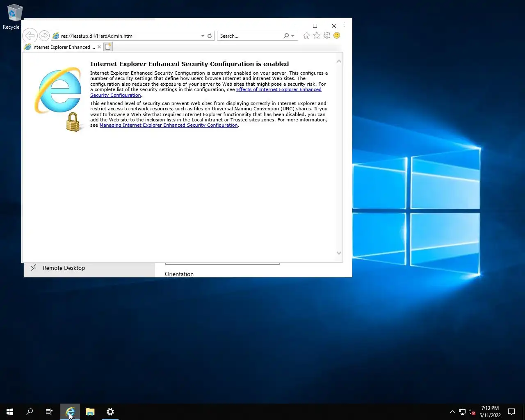
Task: Open the Windows Start menu
Action: click(10, 412)
